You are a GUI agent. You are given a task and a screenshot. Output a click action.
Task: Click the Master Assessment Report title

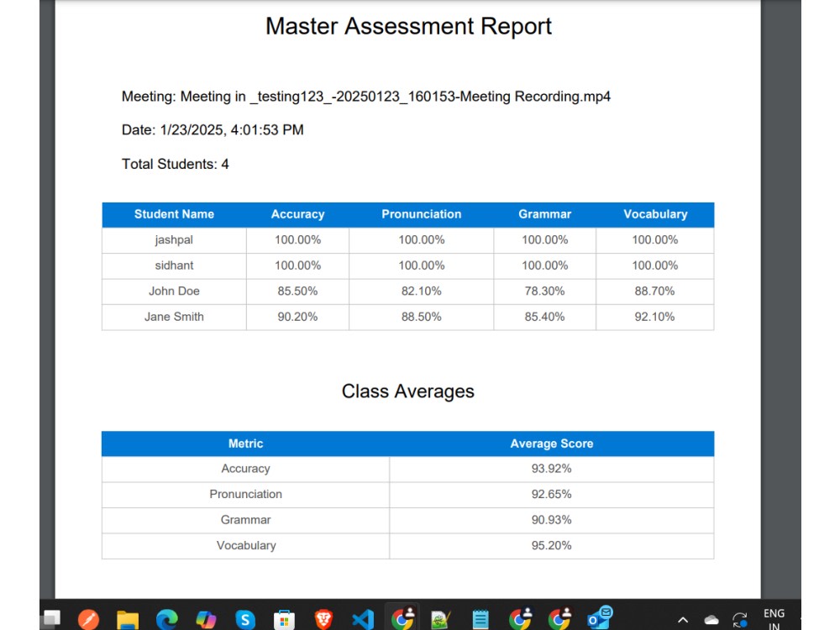click(x=408, y=26)
